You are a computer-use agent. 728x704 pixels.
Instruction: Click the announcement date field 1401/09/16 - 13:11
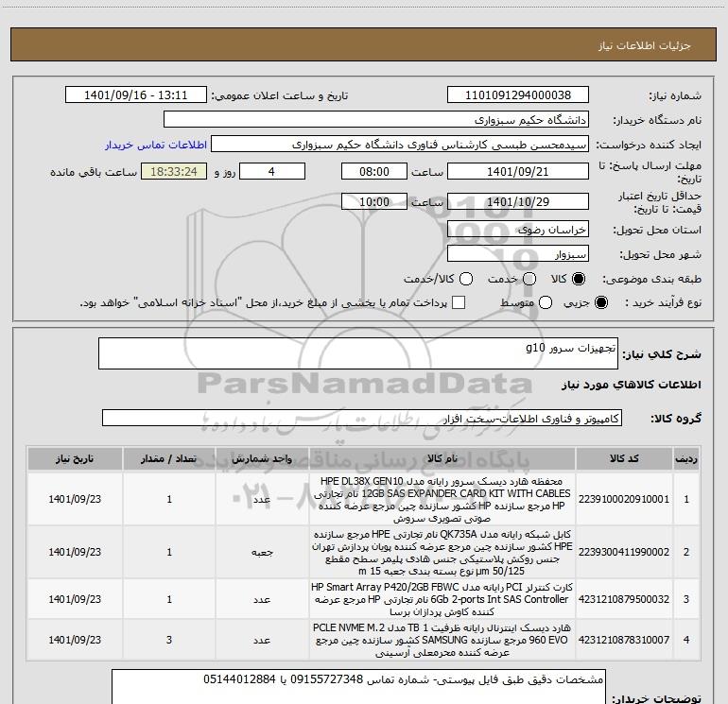click(135, 95)
